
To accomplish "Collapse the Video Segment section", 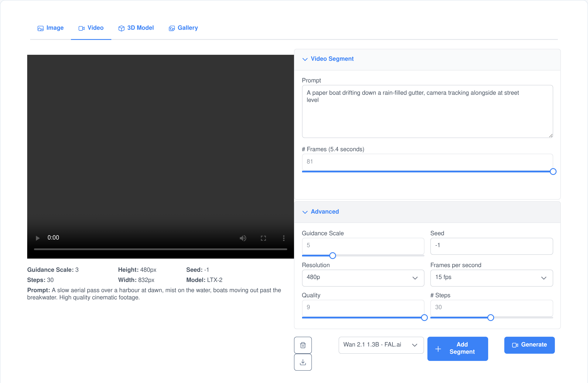I will (x=427, y=59).
